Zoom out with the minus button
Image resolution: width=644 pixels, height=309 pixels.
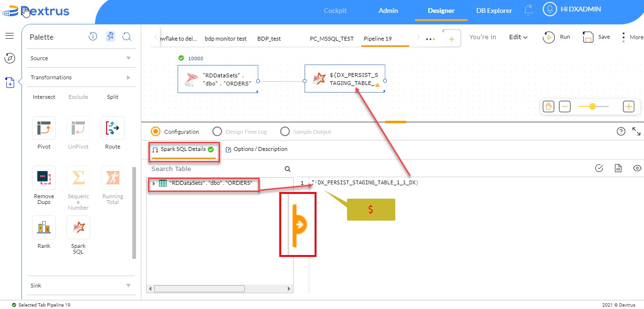[x=565, y=107]
